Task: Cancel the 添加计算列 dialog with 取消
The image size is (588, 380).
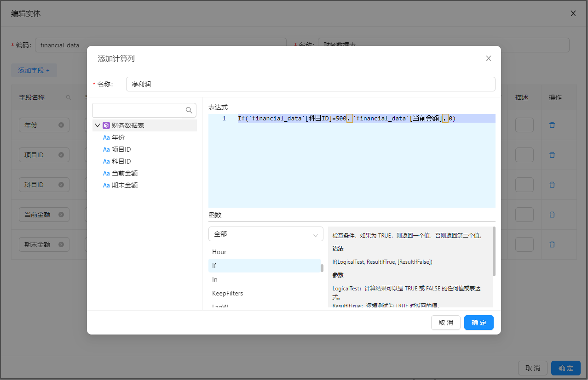Action: 445,323
